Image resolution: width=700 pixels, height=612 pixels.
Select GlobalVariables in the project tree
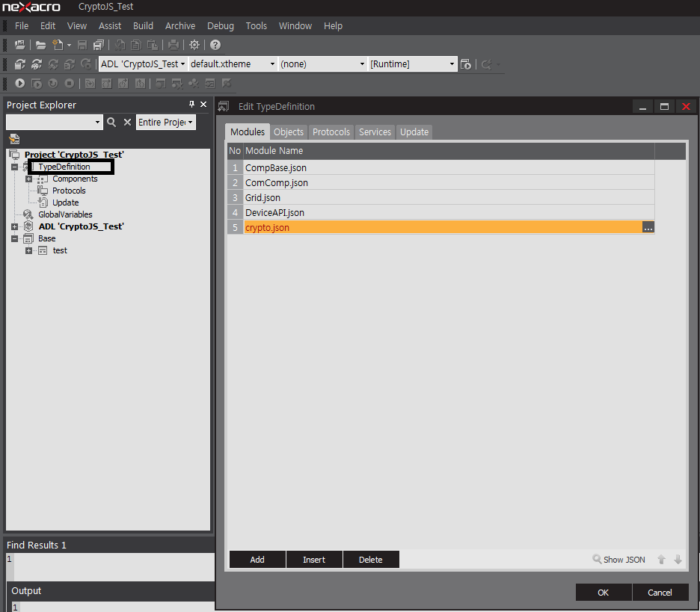(x=65, y=214)
